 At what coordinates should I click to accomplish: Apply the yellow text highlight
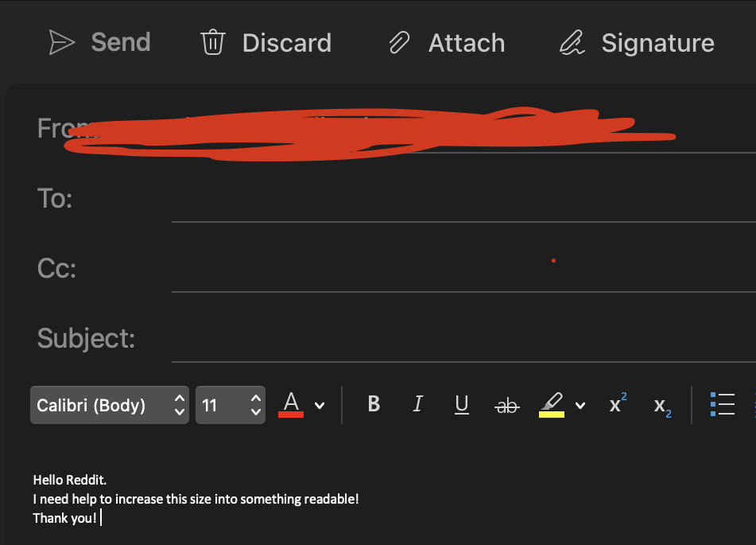(552, 404)
